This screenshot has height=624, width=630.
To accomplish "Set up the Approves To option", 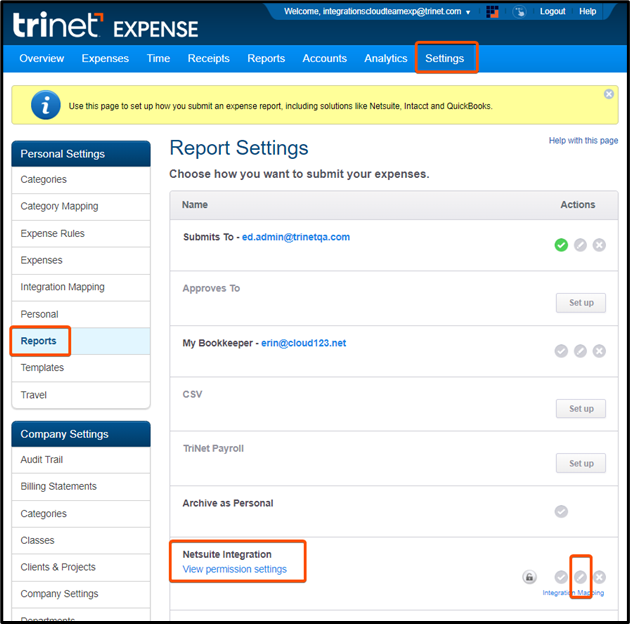I will pyautogui.click(x=581, y=303).
